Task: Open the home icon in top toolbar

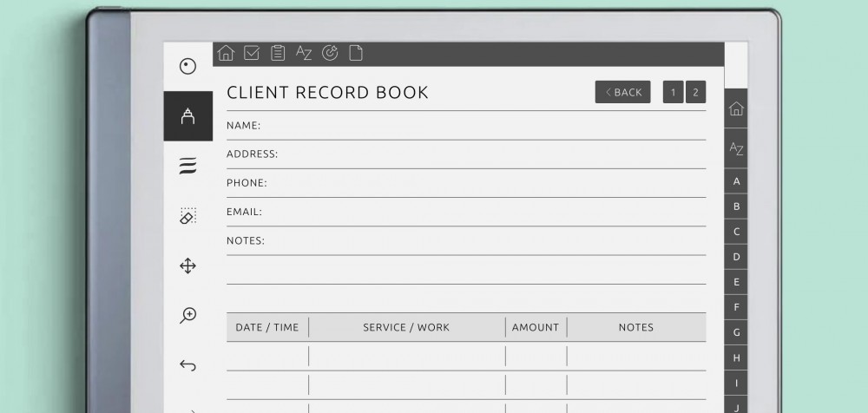Action: [226, 53]
